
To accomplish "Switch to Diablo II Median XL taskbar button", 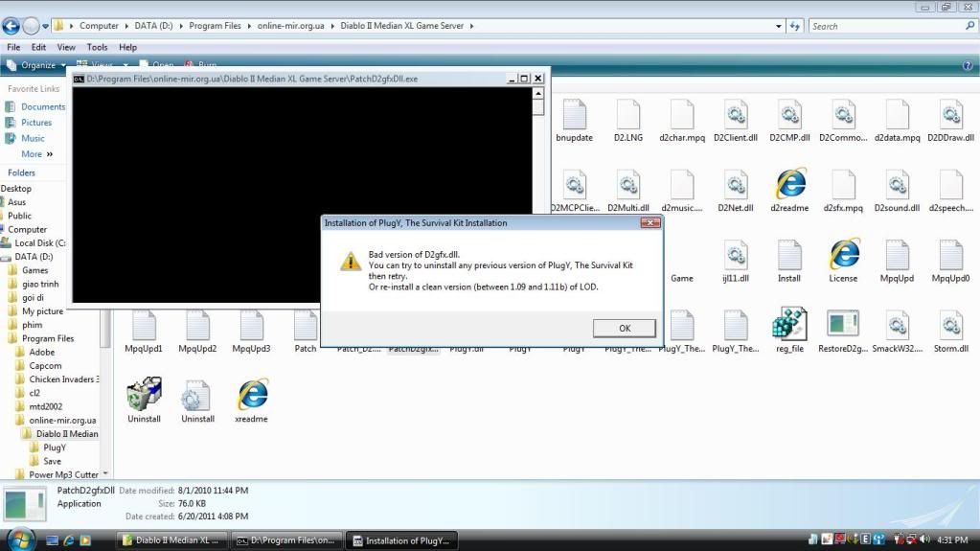I will [x=171, y=540].
